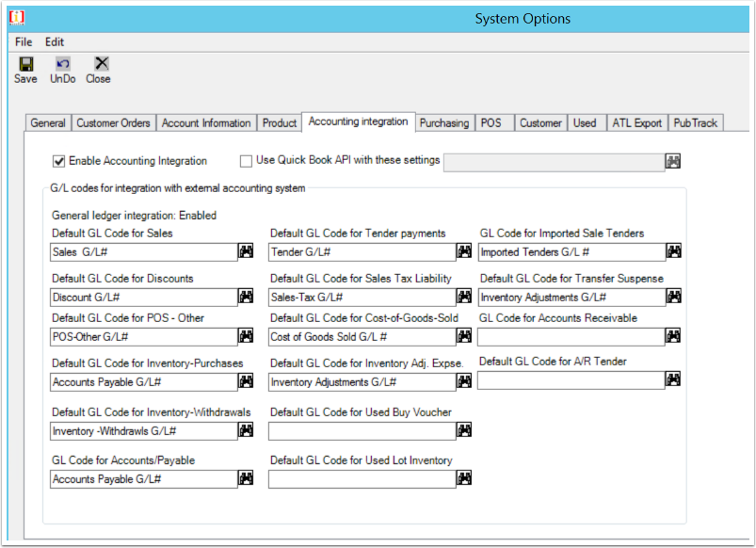Click the empty Used Lot Inventory GL field
756x548 pixels.
(x=362, y=479)
